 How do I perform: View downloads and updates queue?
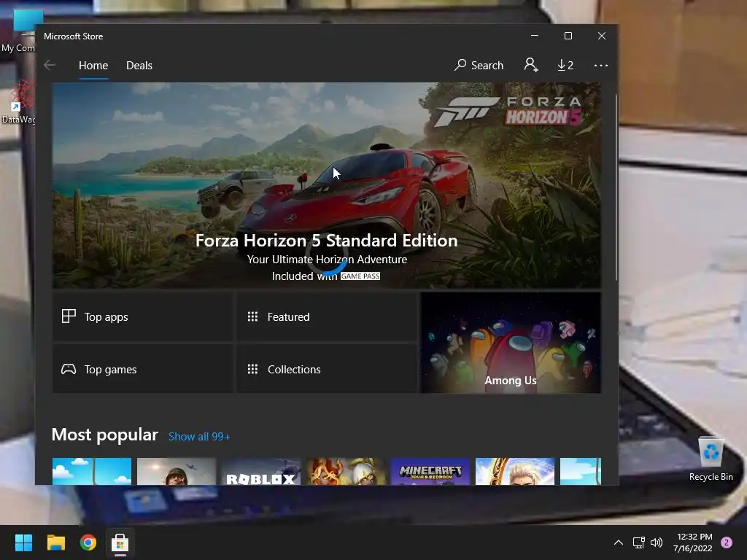click(x=565, y=65)
